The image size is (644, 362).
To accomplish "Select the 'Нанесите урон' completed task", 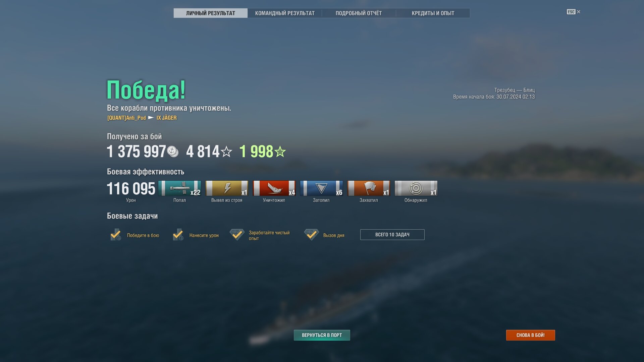I will click(196, 235).
